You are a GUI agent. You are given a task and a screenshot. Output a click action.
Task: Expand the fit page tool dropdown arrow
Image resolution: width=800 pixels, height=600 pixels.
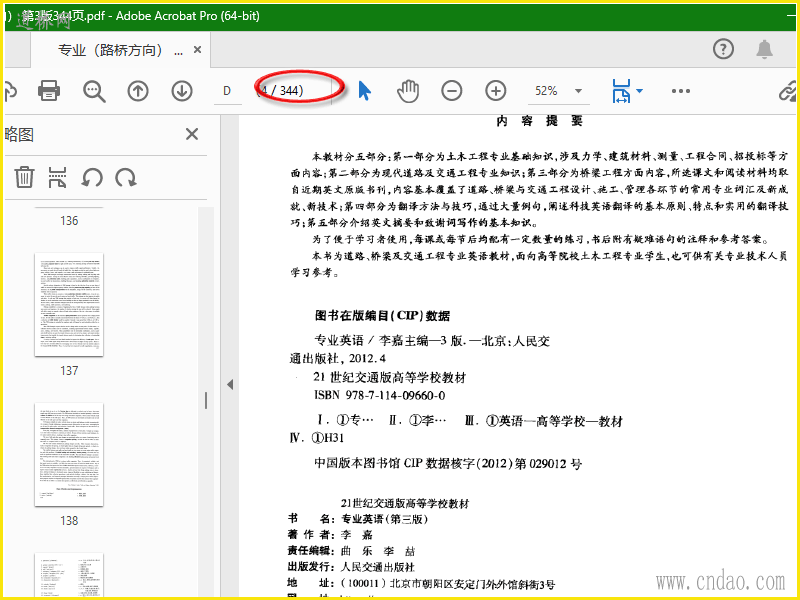coord(639,91)
